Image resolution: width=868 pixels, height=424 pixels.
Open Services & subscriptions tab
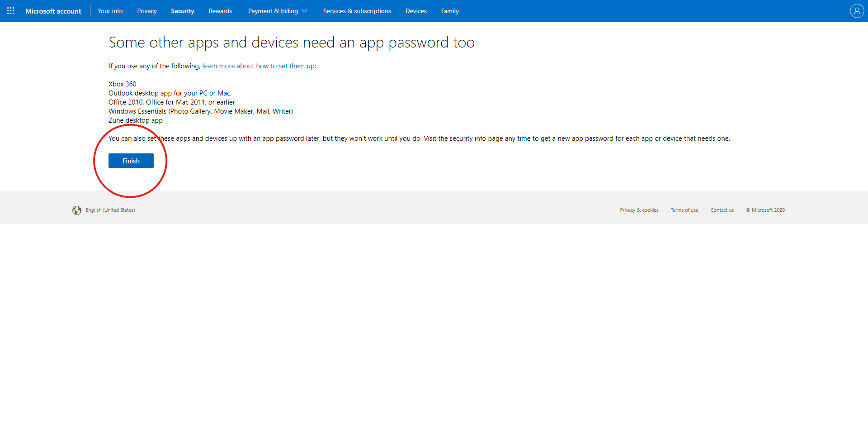(x=357, y=11)
